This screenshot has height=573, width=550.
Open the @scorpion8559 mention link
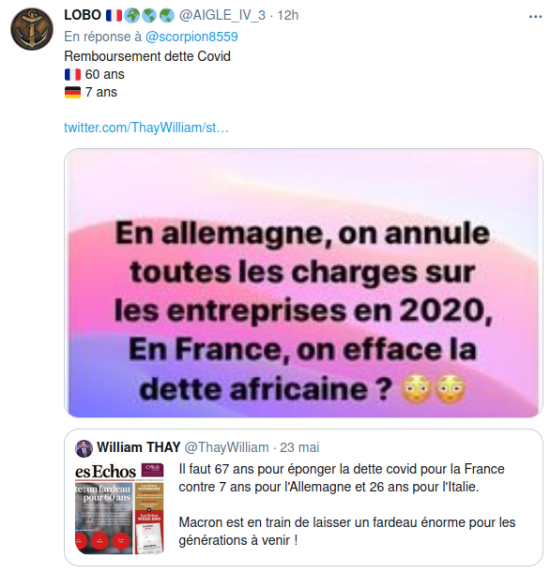coord(191,37)
